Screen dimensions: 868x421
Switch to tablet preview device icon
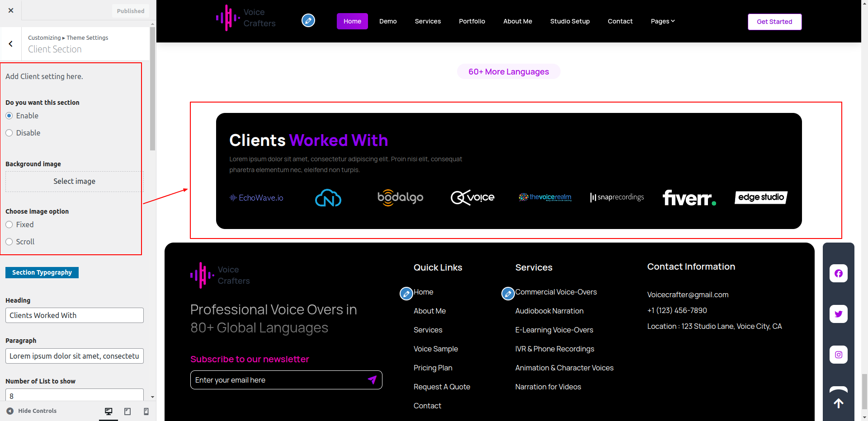click(x=127, y=411)
